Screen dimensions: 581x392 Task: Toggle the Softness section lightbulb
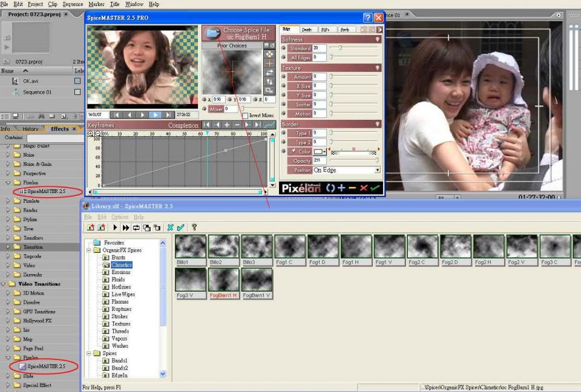[x=376, y=39]
